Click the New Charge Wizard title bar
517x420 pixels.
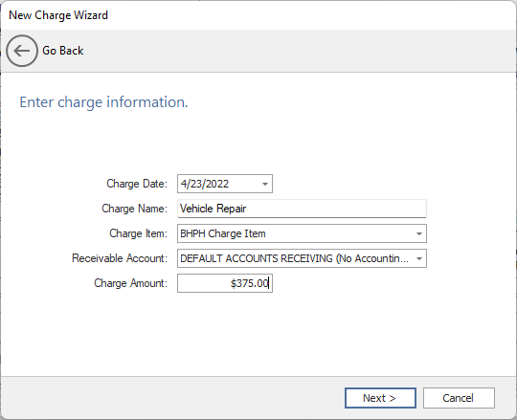tap(258, 15)
